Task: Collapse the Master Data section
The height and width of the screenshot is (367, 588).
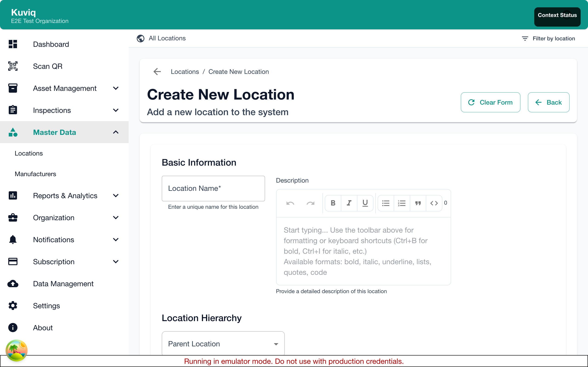Action: coord(116,132)
